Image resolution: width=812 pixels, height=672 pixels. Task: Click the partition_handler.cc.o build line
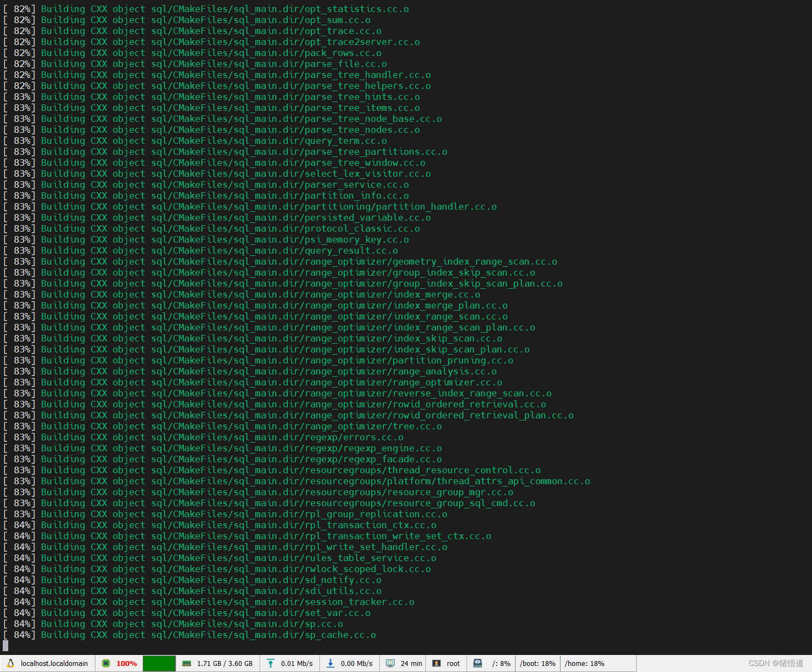point(250,206)
